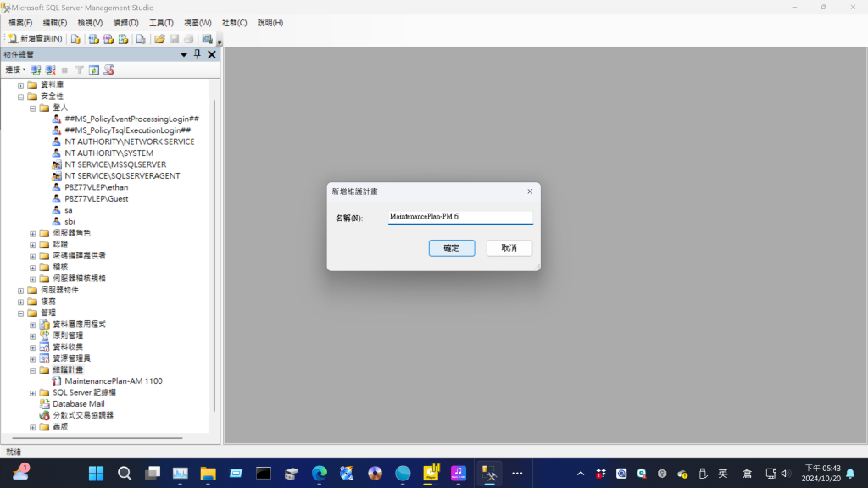Expand the SQL Server 記錄檔 node
The width and height of the screenshot is (868, 488).
click(33, 393)
